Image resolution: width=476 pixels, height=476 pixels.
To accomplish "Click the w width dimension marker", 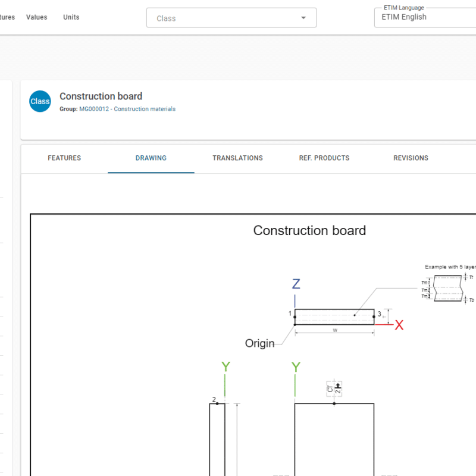I will click(x=335, y=330).
